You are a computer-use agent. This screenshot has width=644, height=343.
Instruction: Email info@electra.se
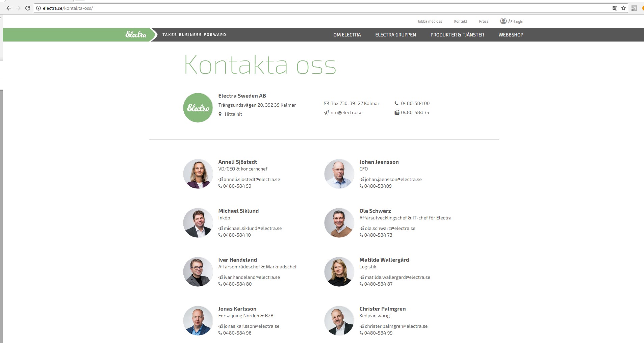pos(346,112)
